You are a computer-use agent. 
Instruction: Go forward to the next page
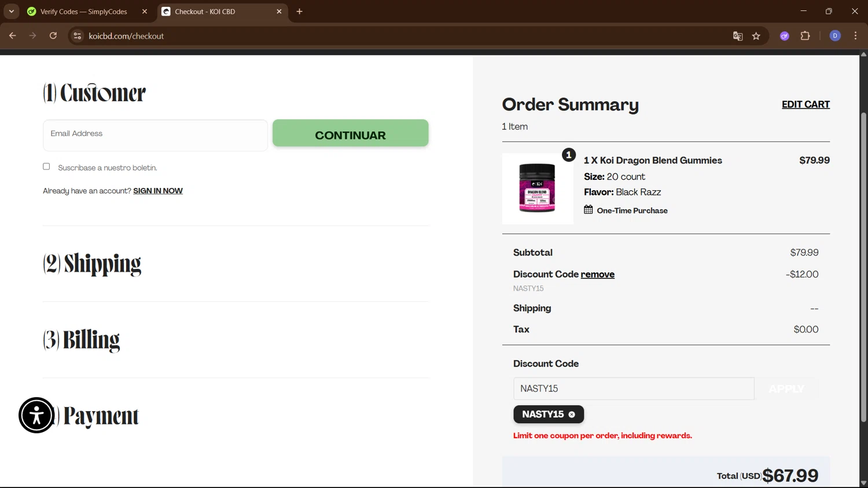(32, 36)
